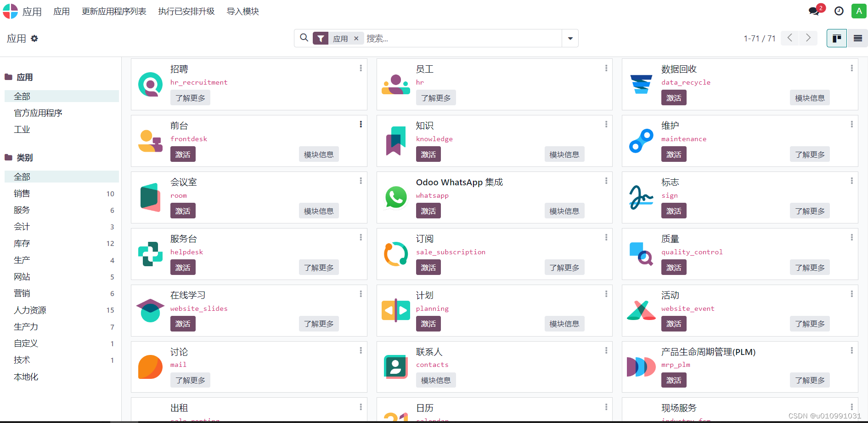The width and height of the screenshot is (868, 423).
Task: Click the 讨论 mail app icon
Action: (150, 367)
